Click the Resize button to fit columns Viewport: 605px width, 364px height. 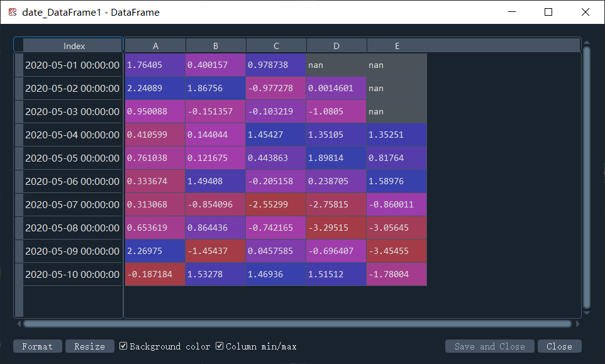pos(89,346)
